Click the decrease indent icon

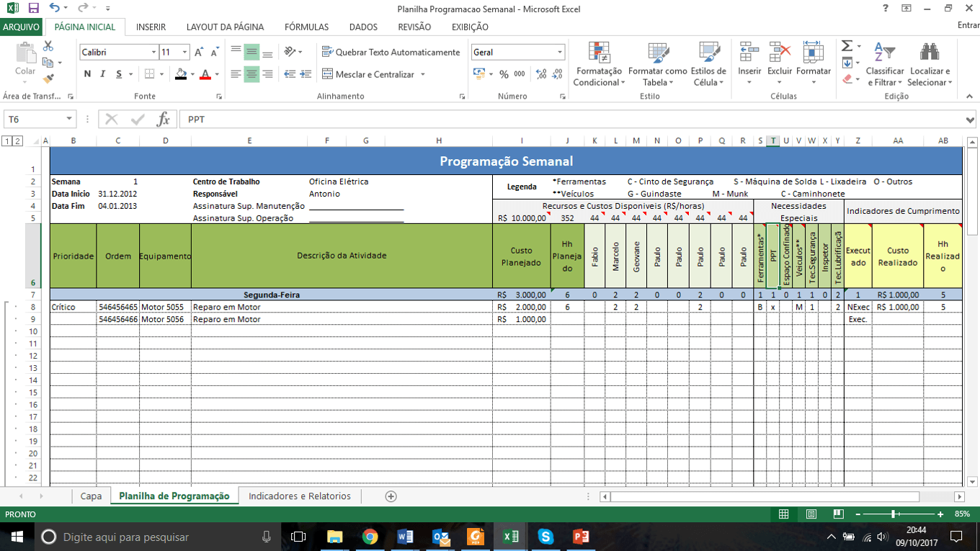coord(290,74)
